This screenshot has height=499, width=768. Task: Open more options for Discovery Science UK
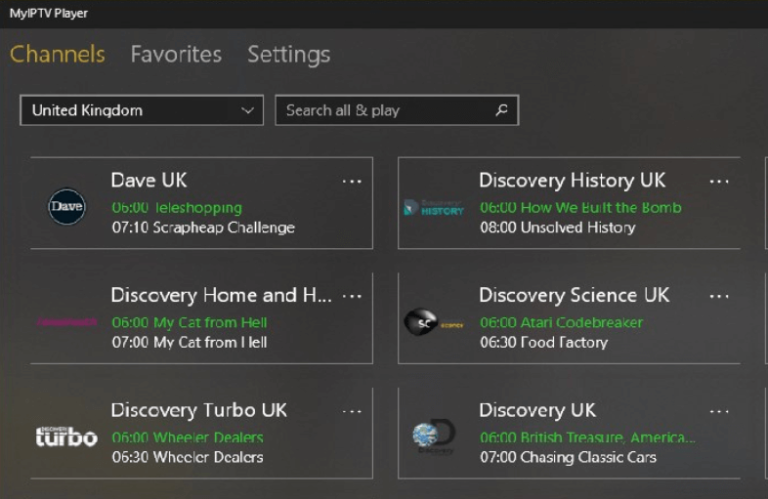[x=719, y=296]
